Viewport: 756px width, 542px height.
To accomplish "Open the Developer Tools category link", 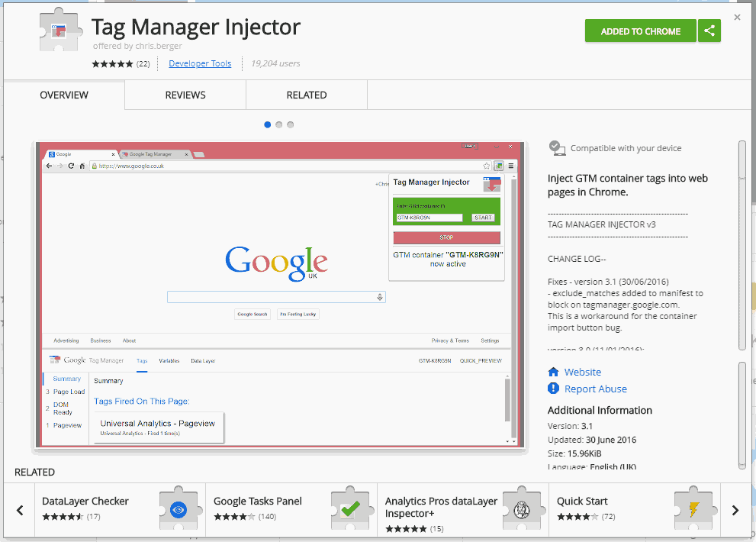I will [200, 63].
